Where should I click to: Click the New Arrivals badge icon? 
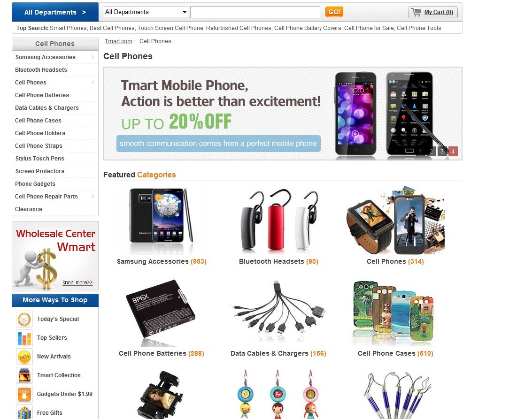click(x=24, y=357)
